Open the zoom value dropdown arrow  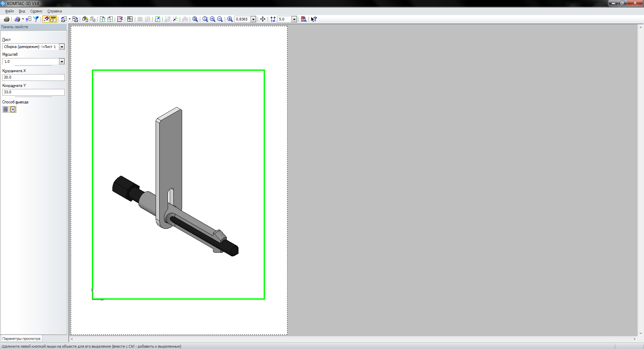[254, 19]
